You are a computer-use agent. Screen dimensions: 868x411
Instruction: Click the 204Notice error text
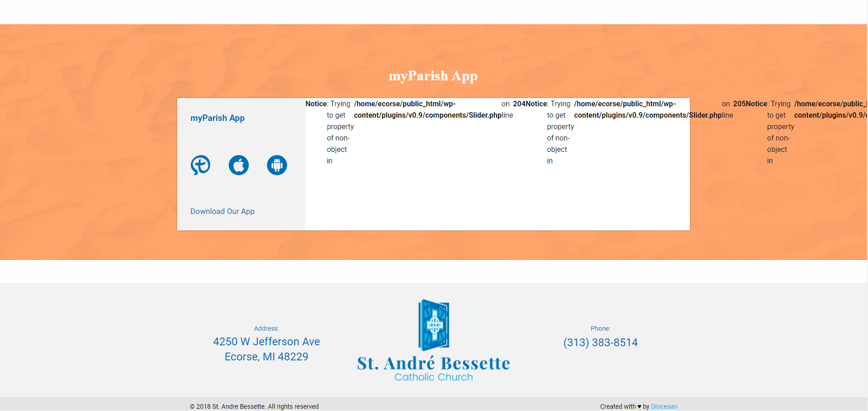click(x=530, y=104)
